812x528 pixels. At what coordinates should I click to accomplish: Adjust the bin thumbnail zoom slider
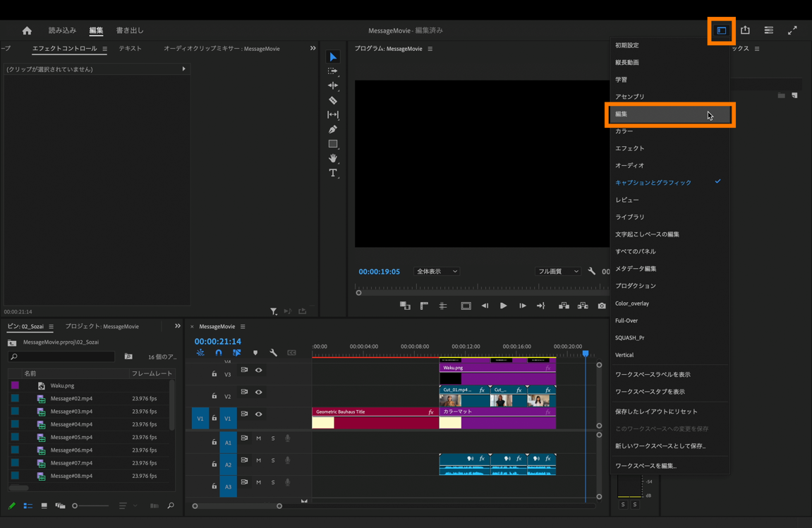click(x=75, y=505)
